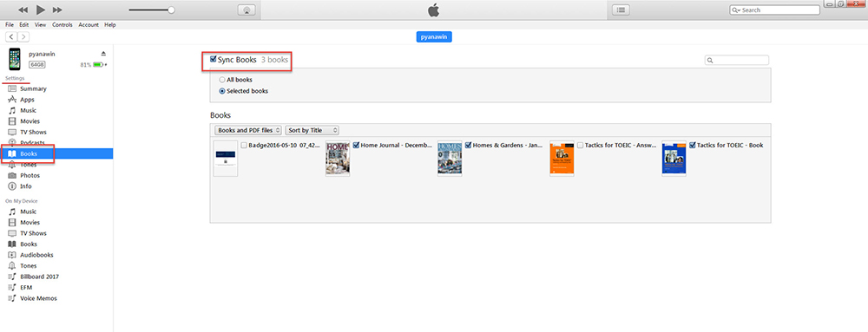Viewport: 868px width, 332px height.
Task: Check the Badge2016-05-10 book checkbox
Action: point(244,146)
